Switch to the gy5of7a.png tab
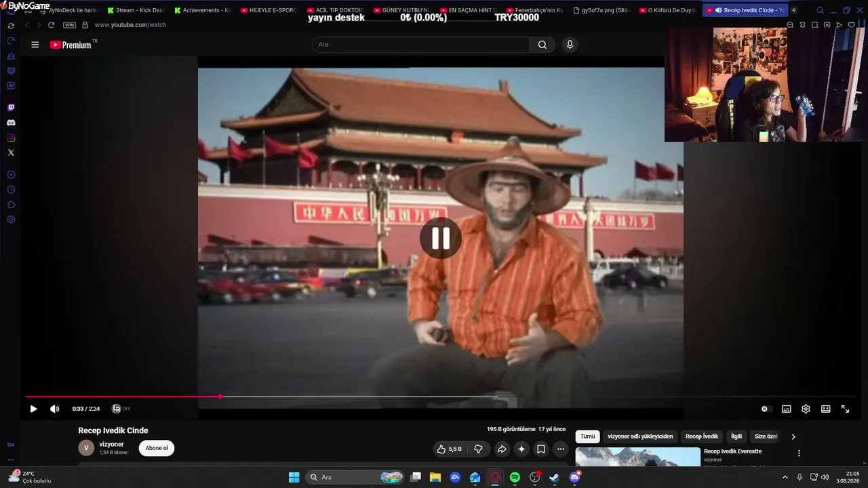The width and height of the screenshot is (868, 488). pos(601,10)
